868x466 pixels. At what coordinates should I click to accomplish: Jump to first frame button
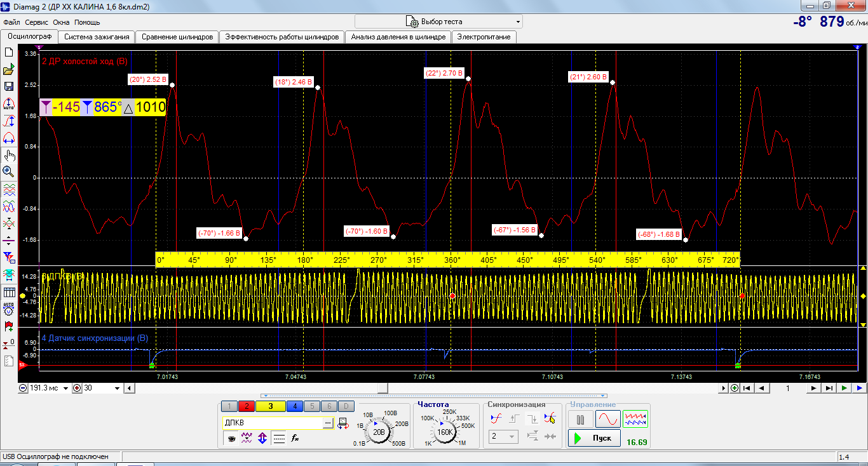tap(747, 388)
